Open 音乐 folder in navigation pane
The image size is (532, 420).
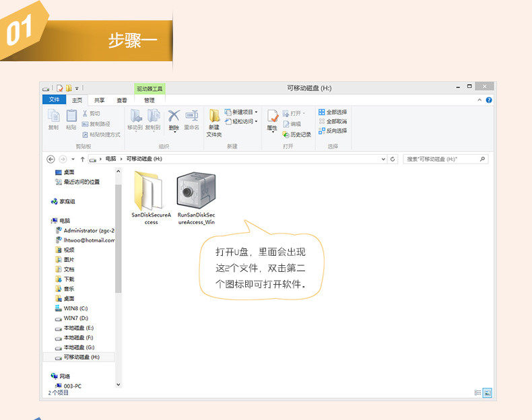pyautogui.click(x=65, y=289)
